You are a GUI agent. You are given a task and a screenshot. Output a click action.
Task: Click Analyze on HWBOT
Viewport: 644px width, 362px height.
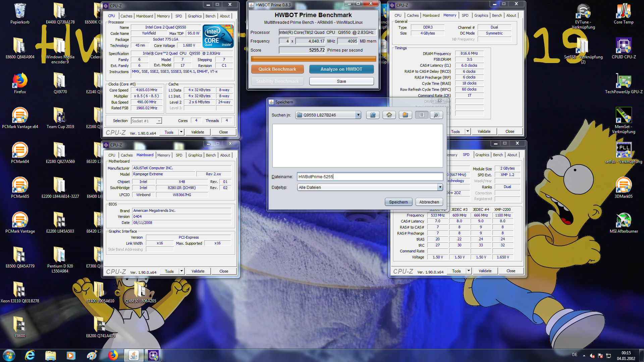[341, 69]
